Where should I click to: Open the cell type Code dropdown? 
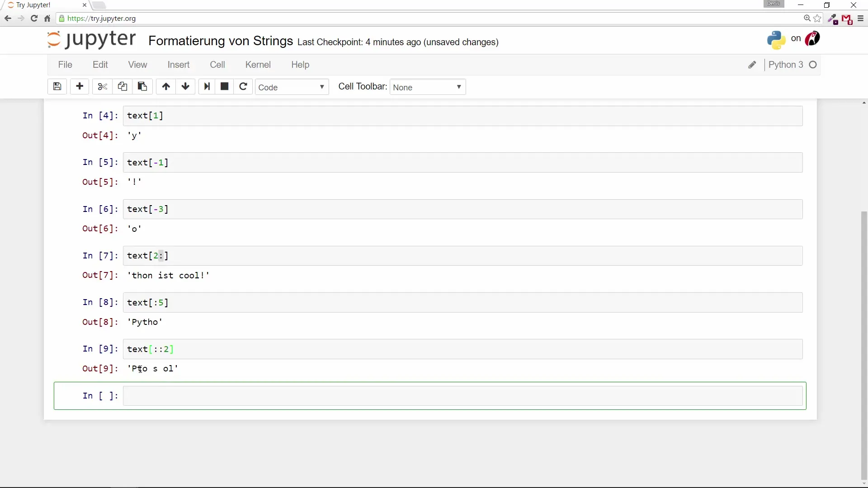[292, 87]
